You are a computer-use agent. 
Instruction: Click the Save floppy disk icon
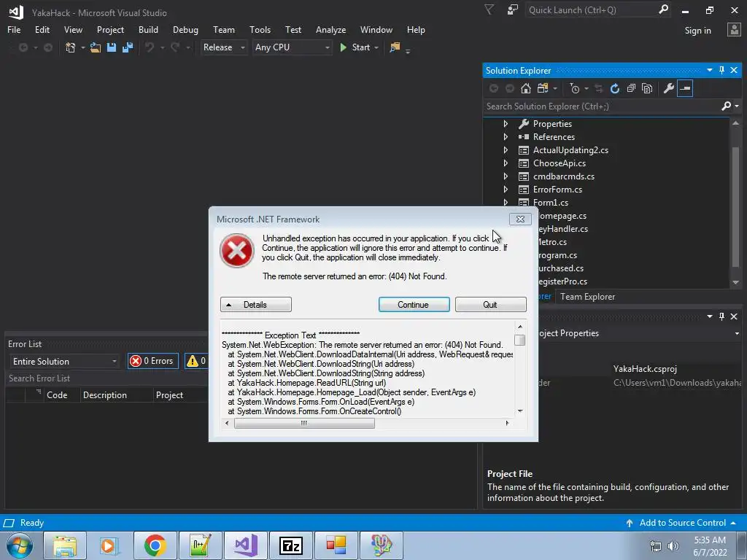[112, 47]
